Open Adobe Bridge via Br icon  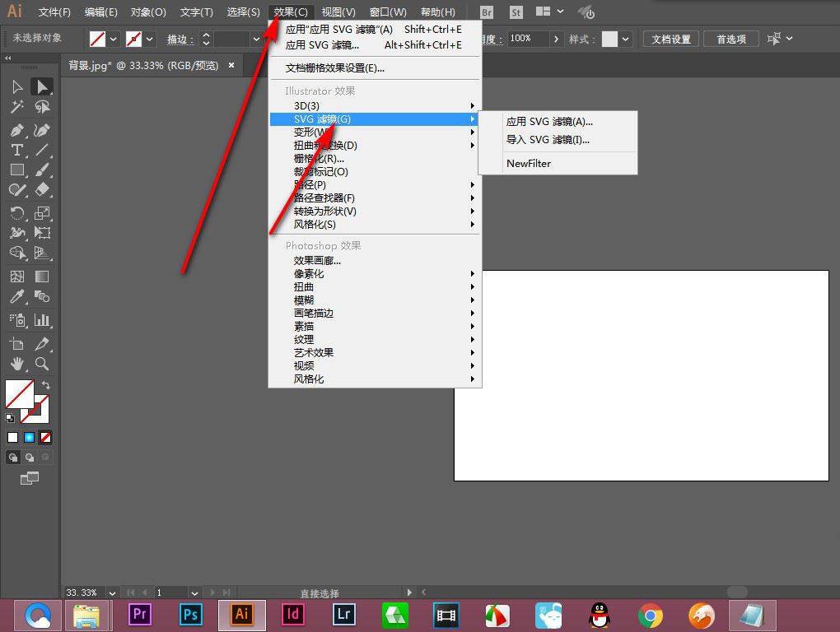pyautogui.click(x=487, y=12)
